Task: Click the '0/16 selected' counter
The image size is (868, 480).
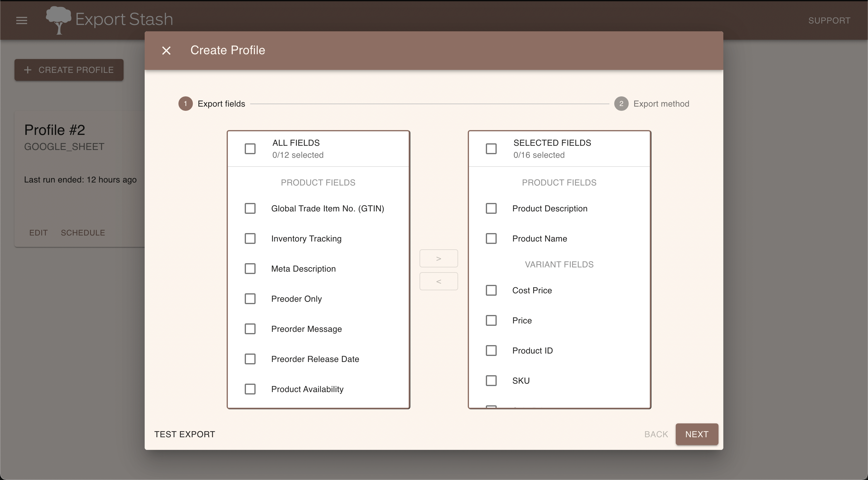Action: [539, 155]
